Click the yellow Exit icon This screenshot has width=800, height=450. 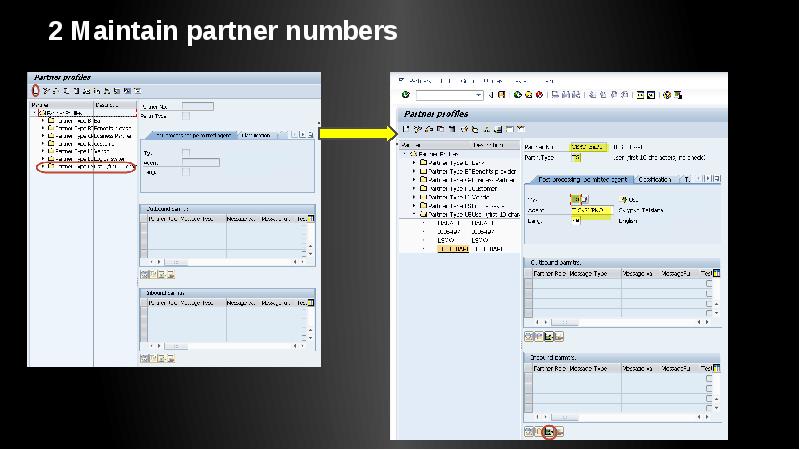coord(529,94)
